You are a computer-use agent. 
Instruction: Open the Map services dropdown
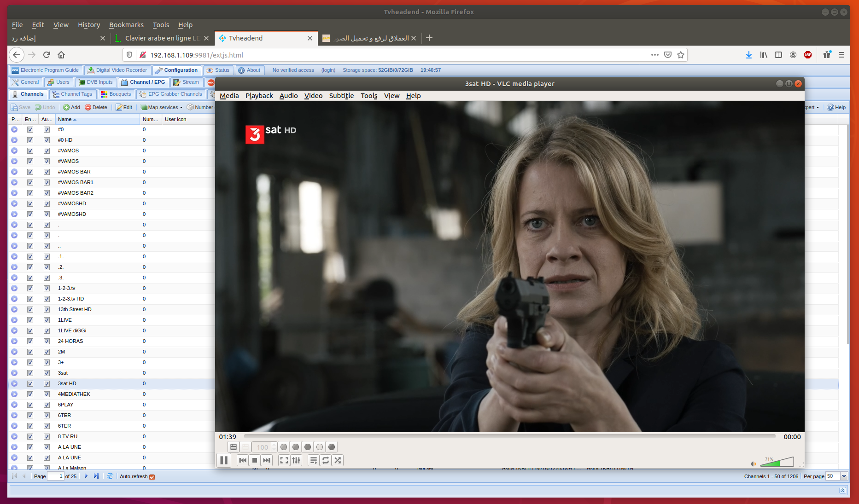coord(161,107)
